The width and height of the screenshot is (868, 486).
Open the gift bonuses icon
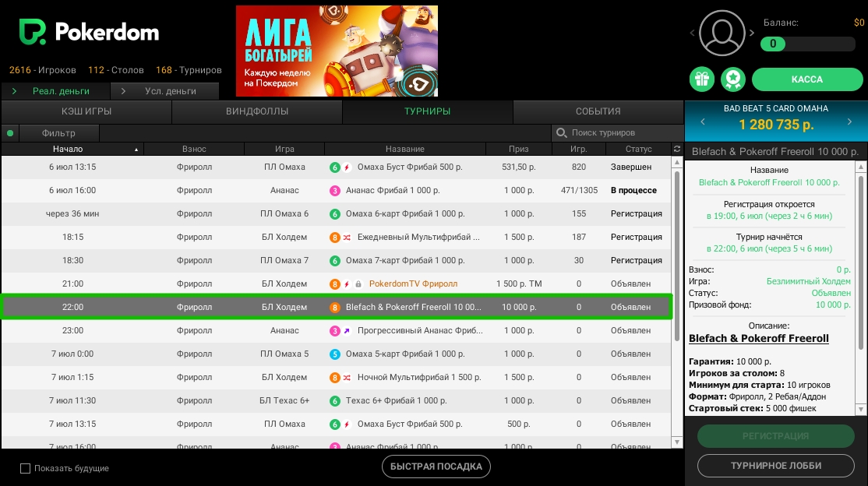click(x=702, y=79)
